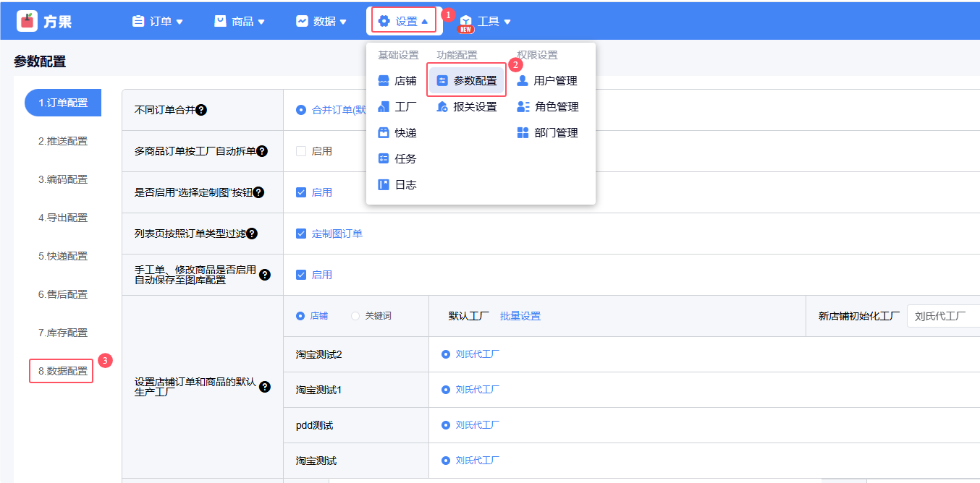
Task: Open 工厂 from the settings menu
Action: pyautogui.click(x=397, y=107)
